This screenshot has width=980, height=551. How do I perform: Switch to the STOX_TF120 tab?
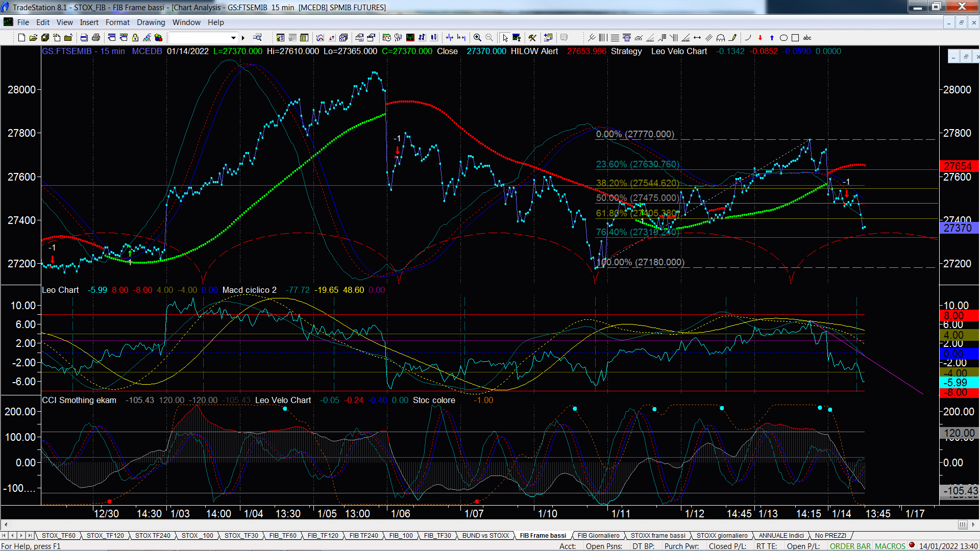point(105,535)
